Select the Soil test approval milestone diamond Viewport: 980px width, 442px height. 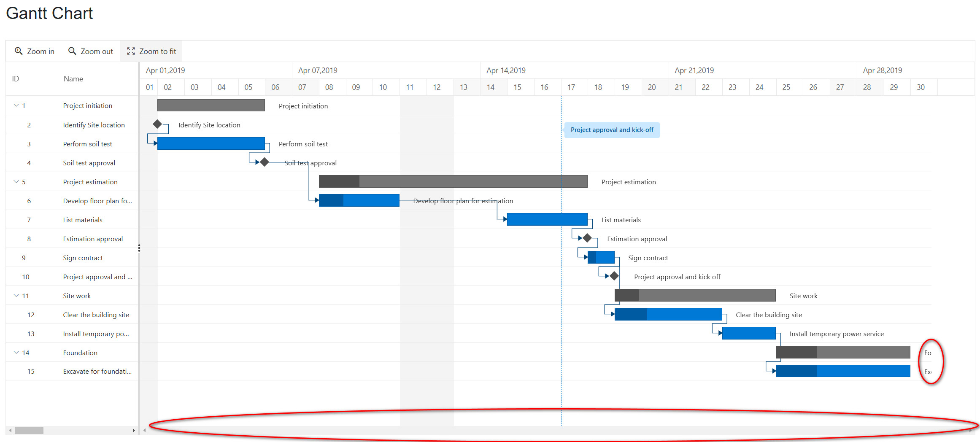pyautogui.click(x=265, y=162)
